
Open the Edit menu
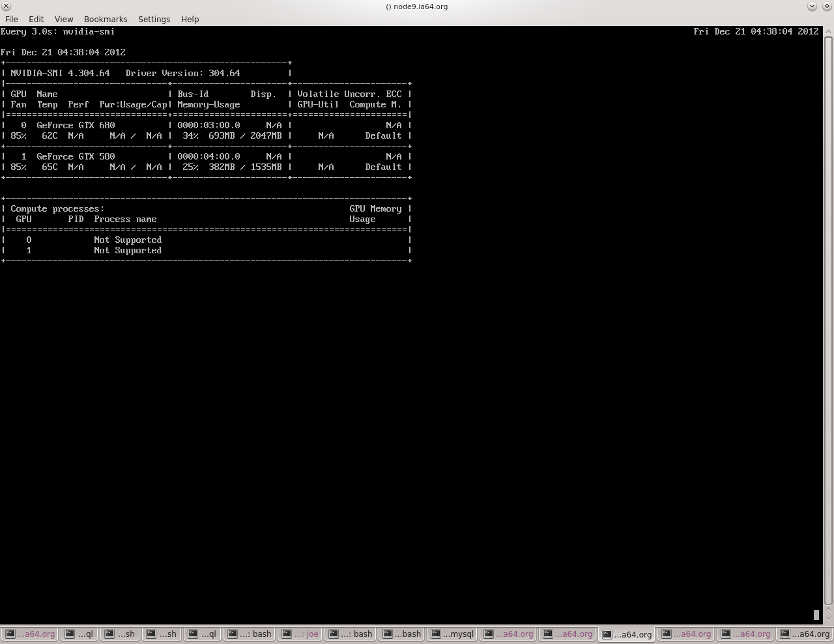pos(36,20)
